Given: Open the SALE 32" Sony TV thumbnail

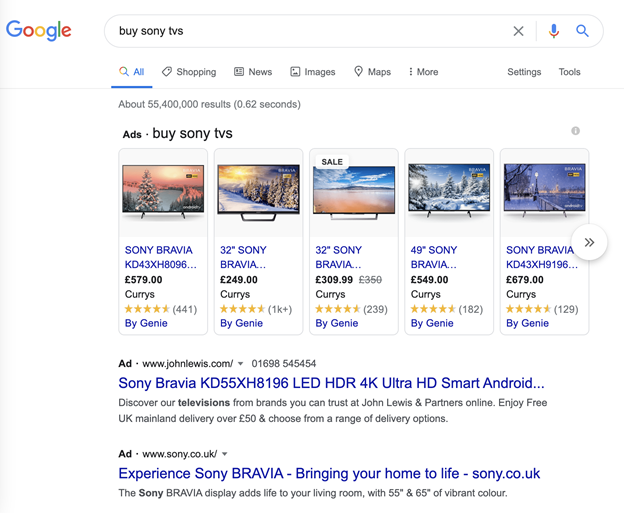Looking at the screenshot, I should click(x=354, y=193).
